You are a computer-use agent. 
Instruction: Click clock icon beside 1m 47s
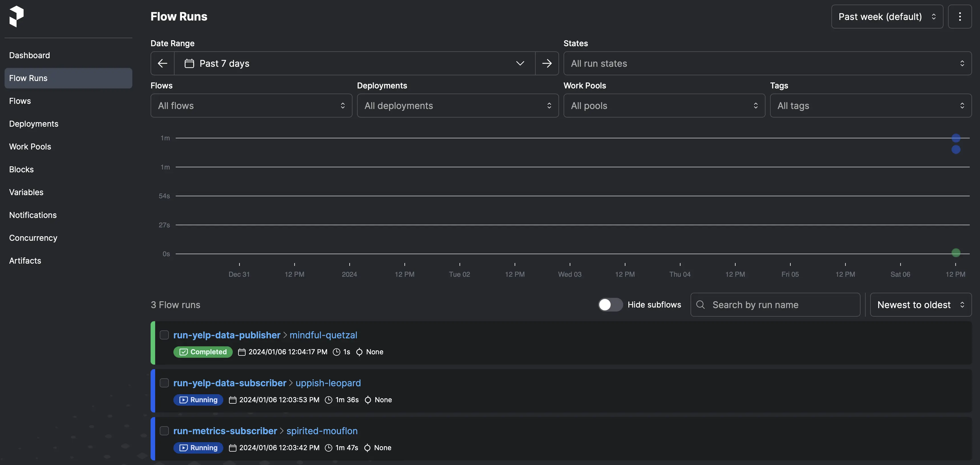(x=328, y=448)
